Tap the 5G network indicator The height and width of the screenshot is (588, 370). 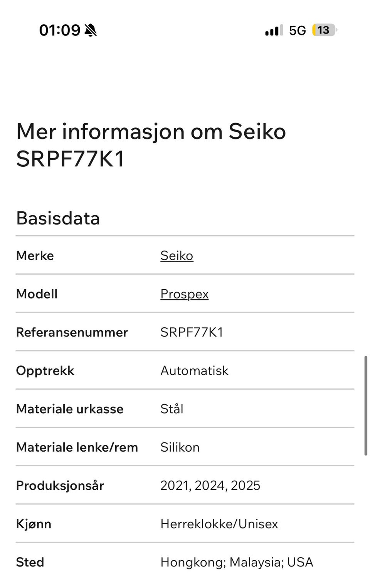coord(298,30)
